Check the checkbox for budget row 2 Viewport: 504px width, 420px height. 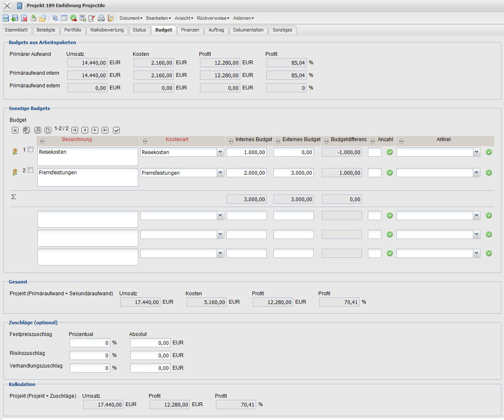tap(30, 170)
